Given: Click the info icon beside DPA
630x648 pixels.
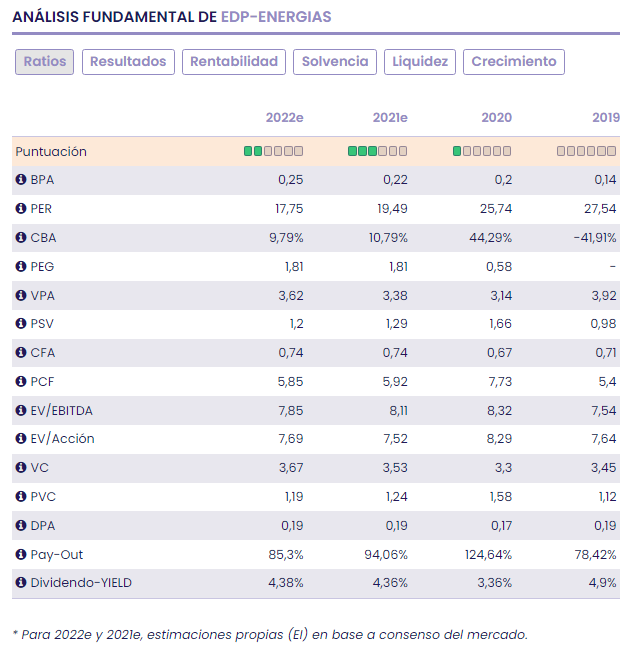Looking at the screenshot, I should (20, 526).
